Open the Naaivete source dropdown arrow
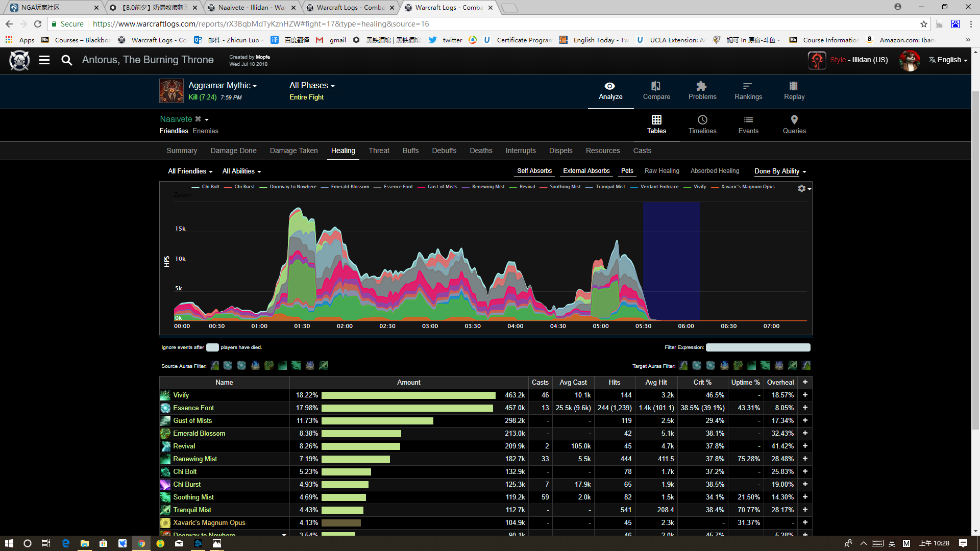The height and width of the screenshot is (551, 980). 207,120
